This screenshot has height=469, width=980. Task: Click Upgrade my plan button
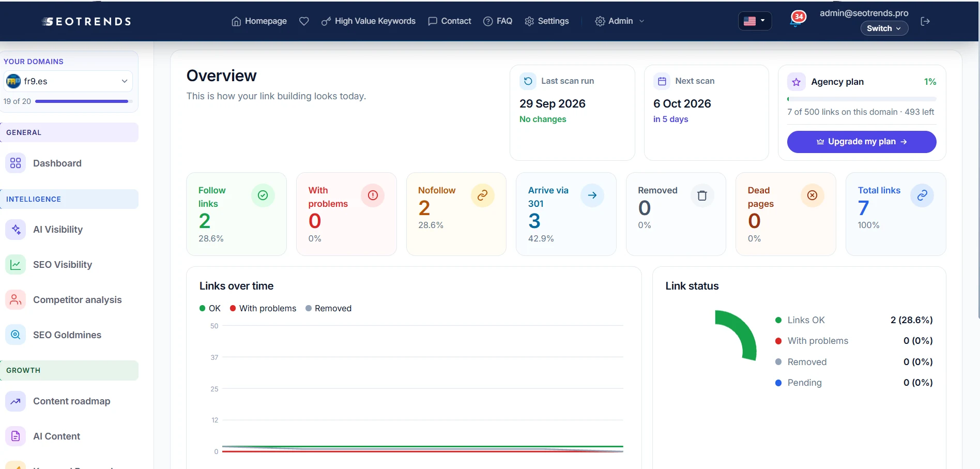862,142
